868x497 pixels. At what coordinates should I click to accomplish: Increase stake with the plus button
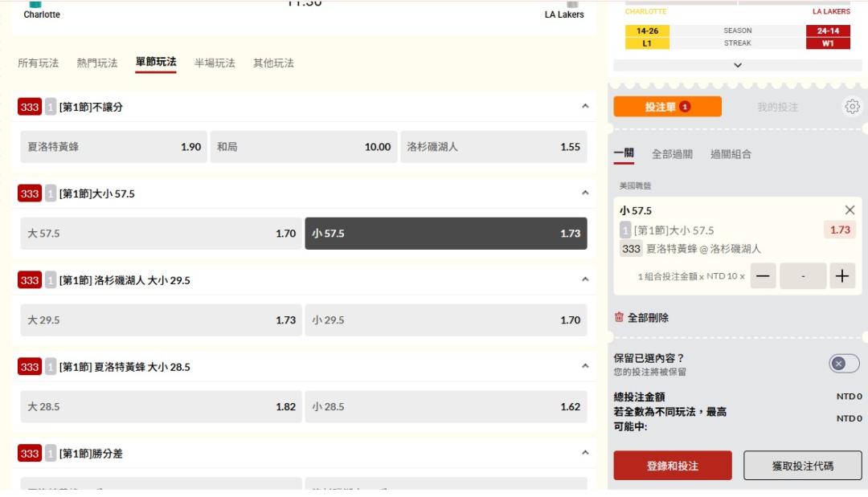click(x=841, y=276)
